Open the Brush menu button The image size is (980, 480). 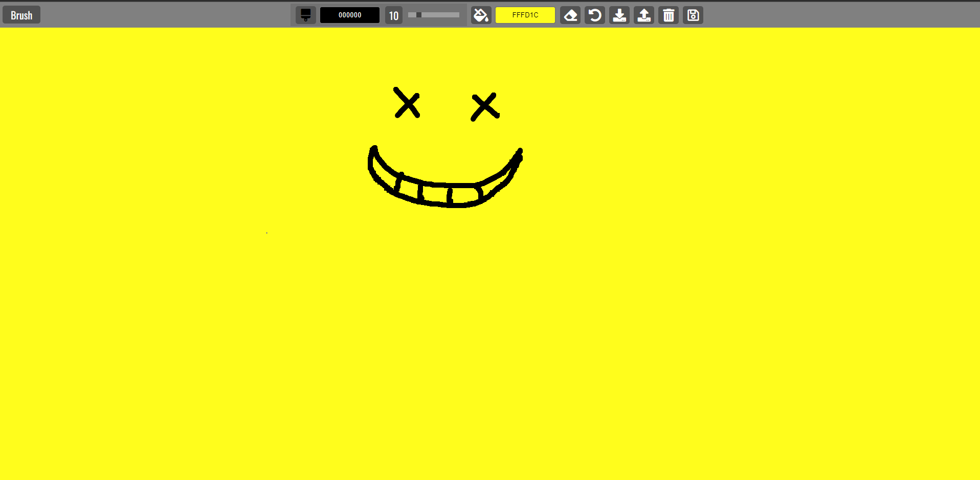point(21,15)
